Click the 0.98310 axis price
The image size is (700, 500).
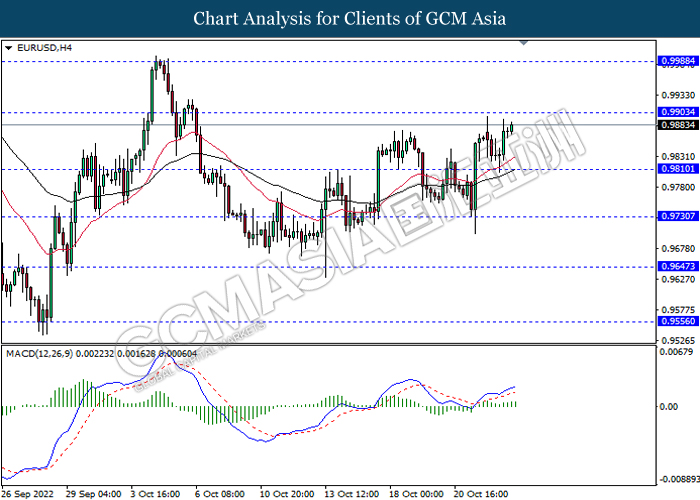tap(678, 157)
